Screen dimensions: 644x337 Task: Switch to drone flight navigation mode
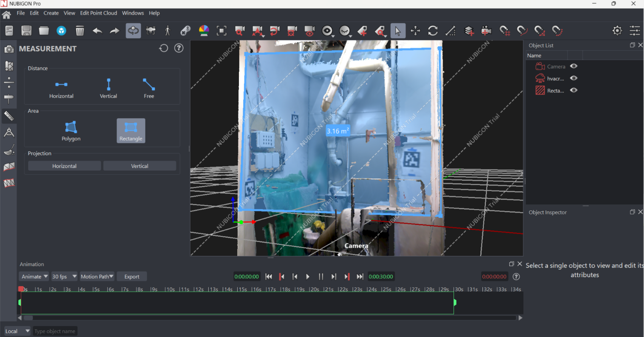click(x=150, y=31)
